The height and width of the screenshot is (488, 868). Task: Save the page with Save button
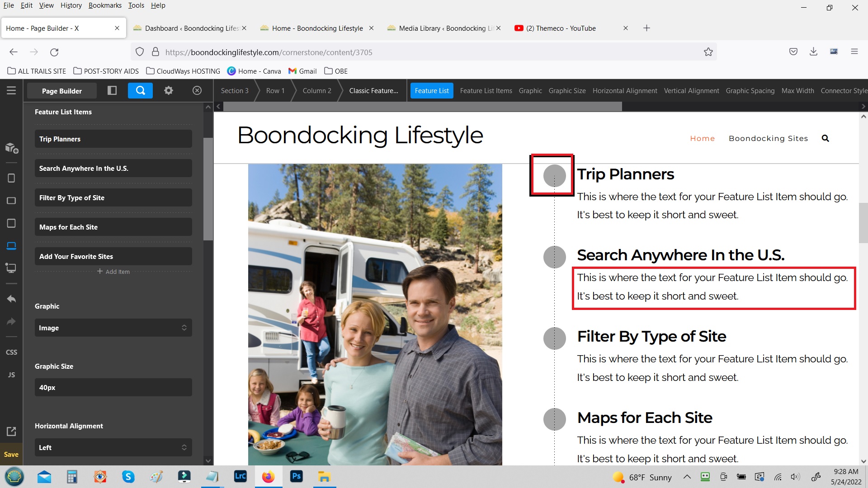click(x=11, y=454)
